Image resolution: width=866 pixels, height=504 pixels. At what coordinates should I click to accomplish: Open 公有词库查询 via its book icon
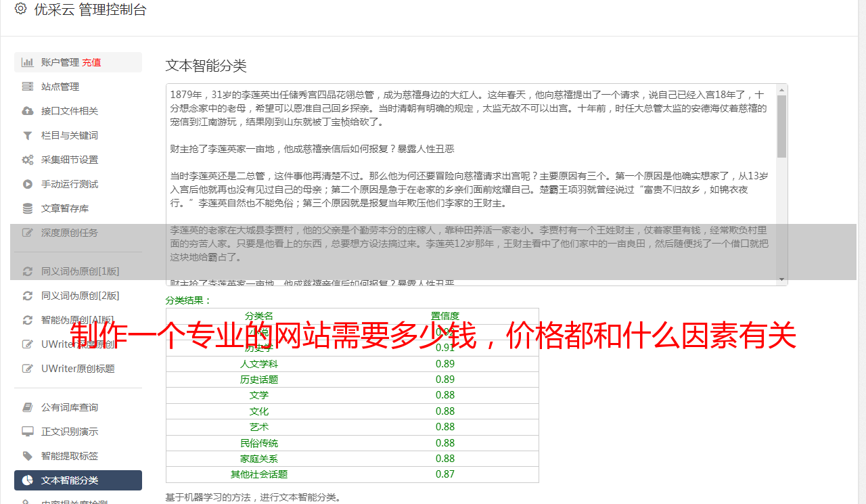28,407
